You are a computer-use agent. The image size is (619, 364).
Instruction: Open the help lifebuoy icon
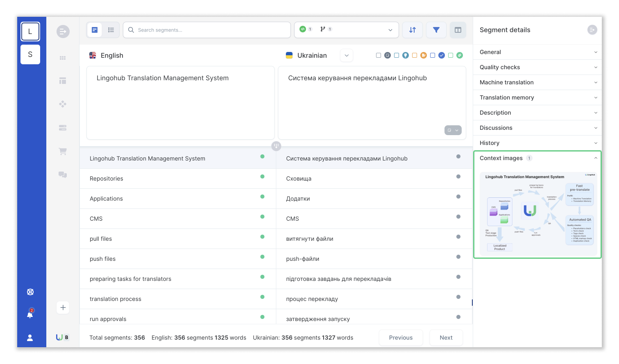(30, 292)
